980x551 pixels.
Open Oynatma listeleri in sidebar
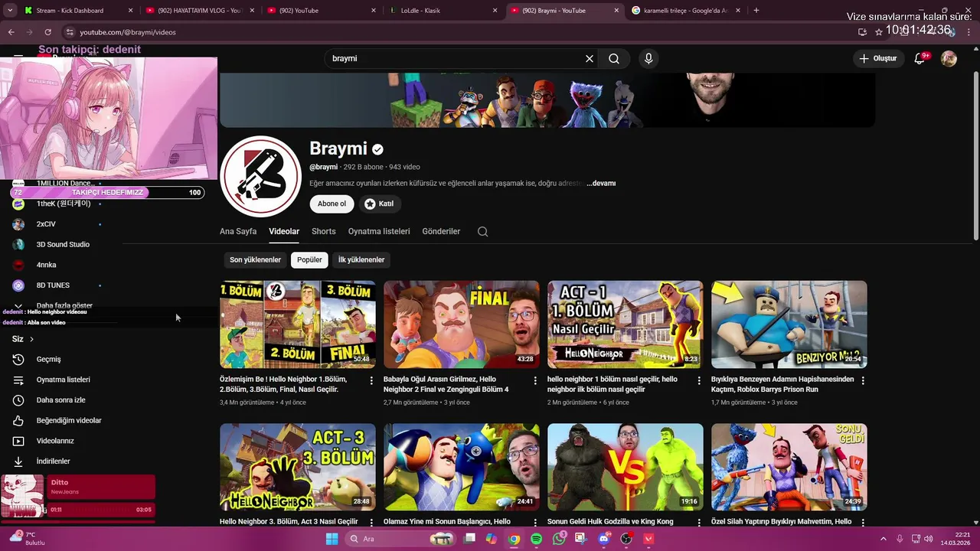pyautogui.click(x=61, y=380)
